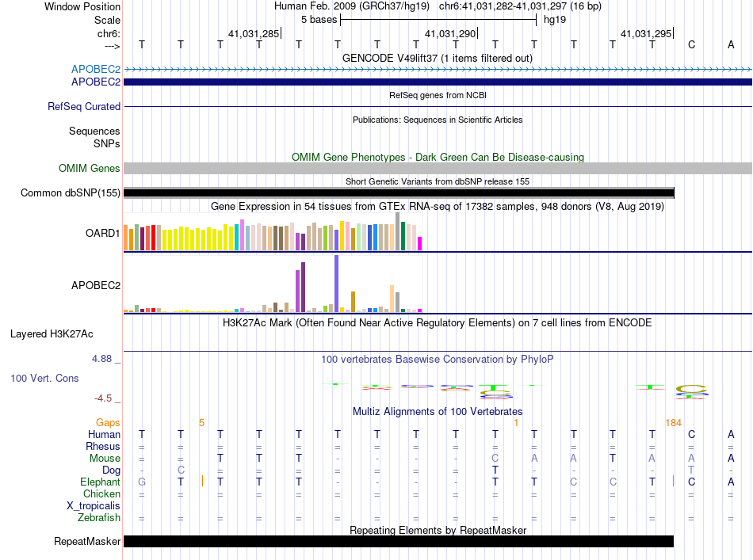Click the Rhesus species label

[103, 446]
